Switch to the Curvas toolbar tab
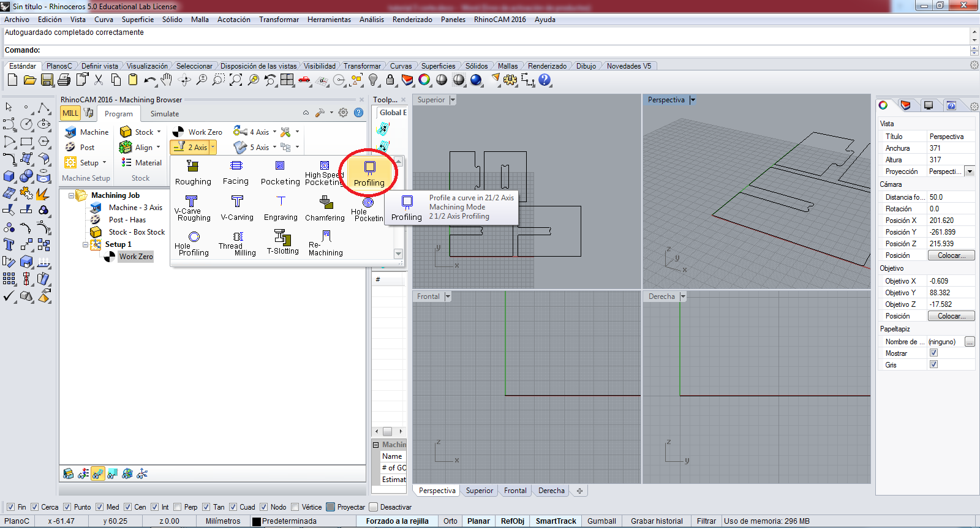The image size is (980, 528). (x=401, y=66)
